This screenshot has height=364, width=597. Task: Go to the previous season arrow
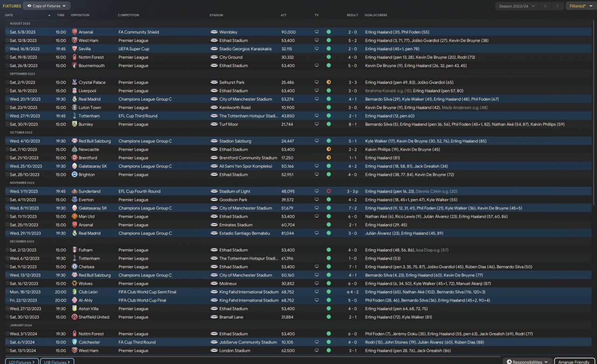[x=545, y=6]
